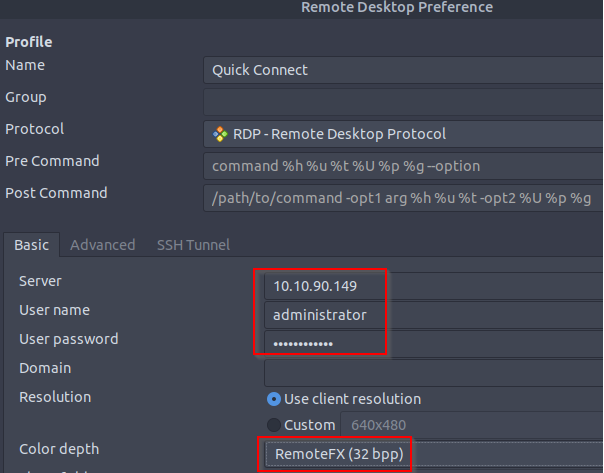Viewport: 604px width, 473px height.
Task: Click the RDP protocol icon
Action: [220, 134]
